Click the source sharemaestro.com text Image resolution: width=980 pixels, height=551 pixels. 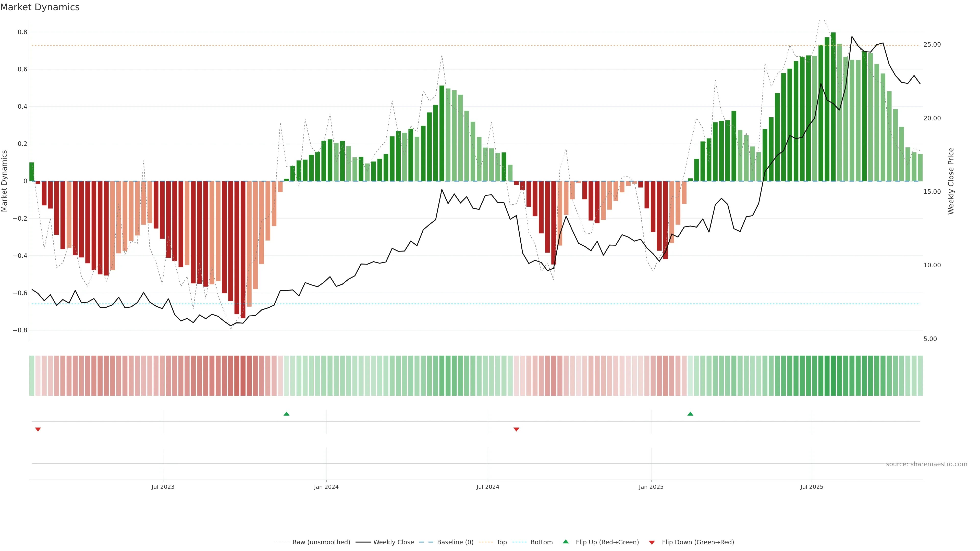pos(926,464)
